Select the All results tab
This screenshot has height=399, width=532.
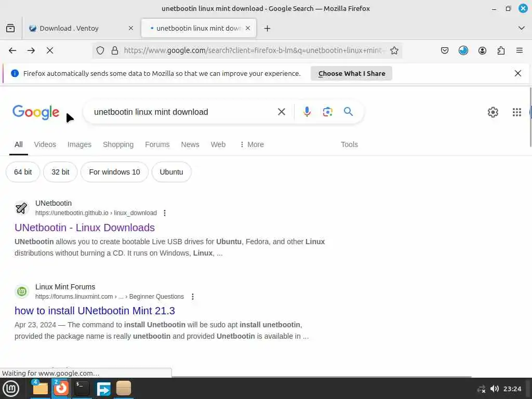(19, 144)
